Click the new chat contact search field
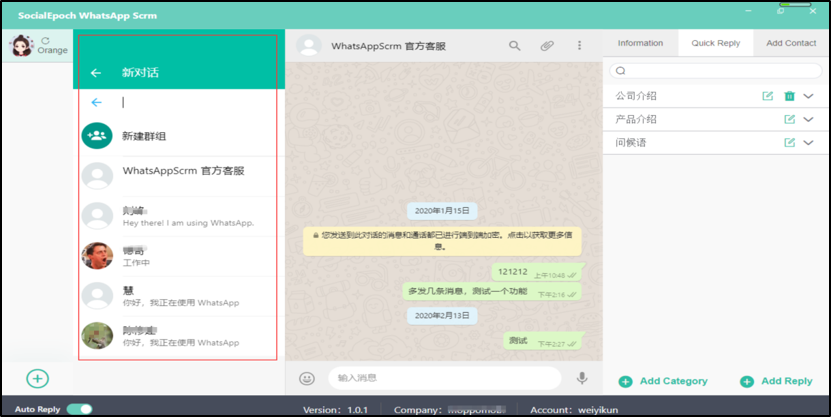The width and height of the screenshot is (831, 417). [198, 102]
